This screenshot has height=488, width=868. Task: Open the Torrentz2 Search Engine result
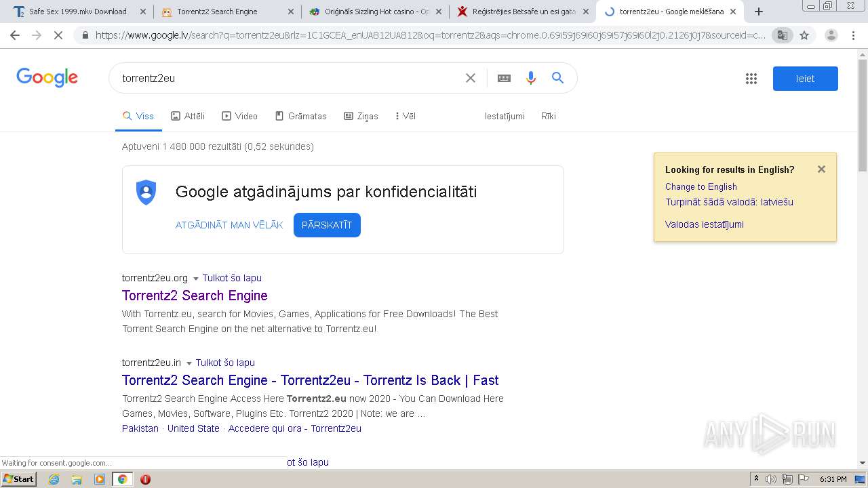tap(195, 296)
